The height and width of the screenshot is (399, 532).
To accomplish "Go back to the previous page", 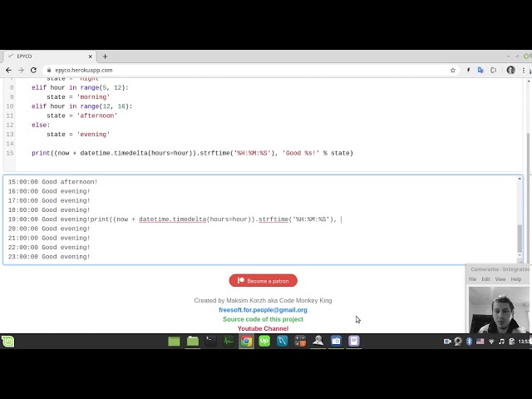I will coord(8,70).
